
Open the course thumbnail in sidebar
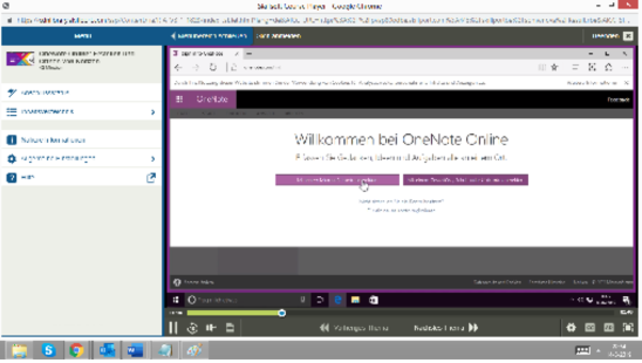click(20, 59)
